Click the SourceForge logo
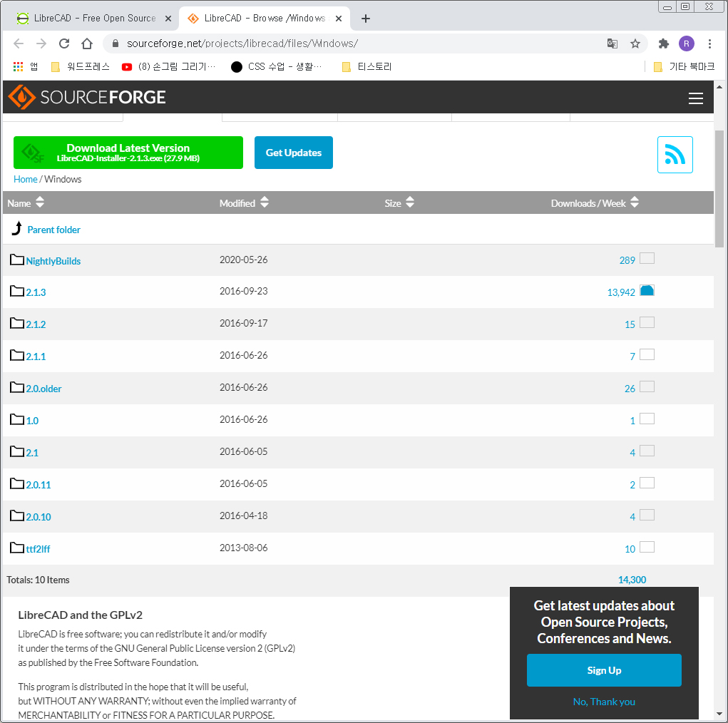Viewport: 728px width, 723px height. pyautogui.click(x=87, y=97)
